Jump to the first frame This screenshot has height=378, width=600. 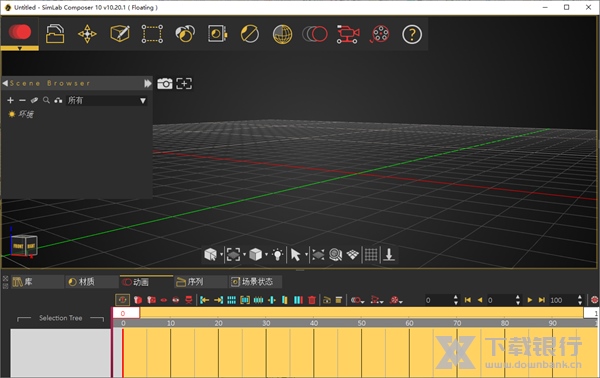pyautogui.click(x=468, y=300)
